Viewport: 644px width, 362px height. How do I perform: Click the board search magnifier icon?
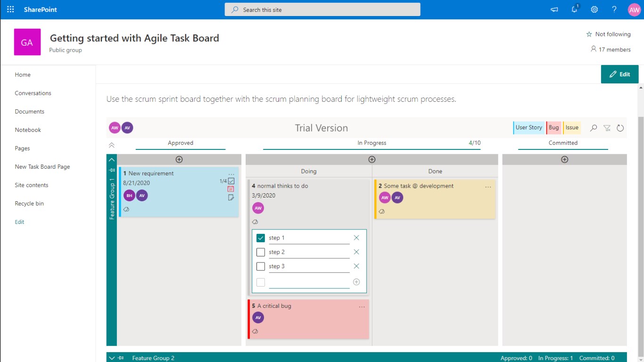(594, 128)
